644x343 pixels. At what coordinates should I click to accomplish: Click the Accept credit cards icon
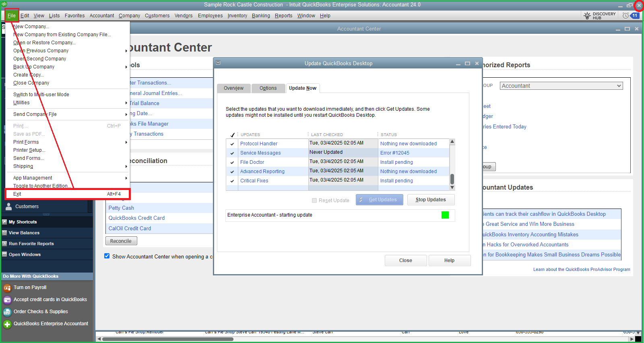7,300
